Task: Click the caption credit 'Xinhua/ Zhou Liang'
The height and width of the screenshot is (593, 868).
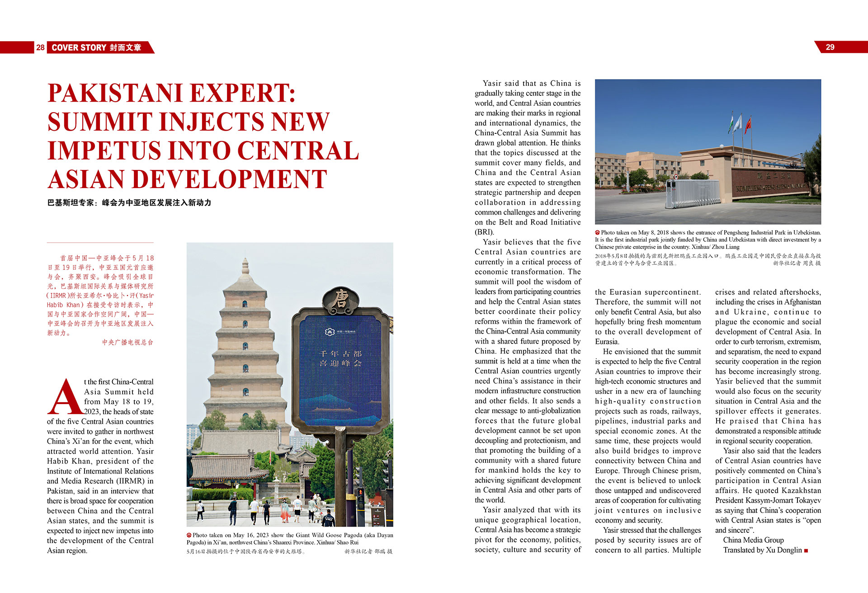Action: point(715,247)
